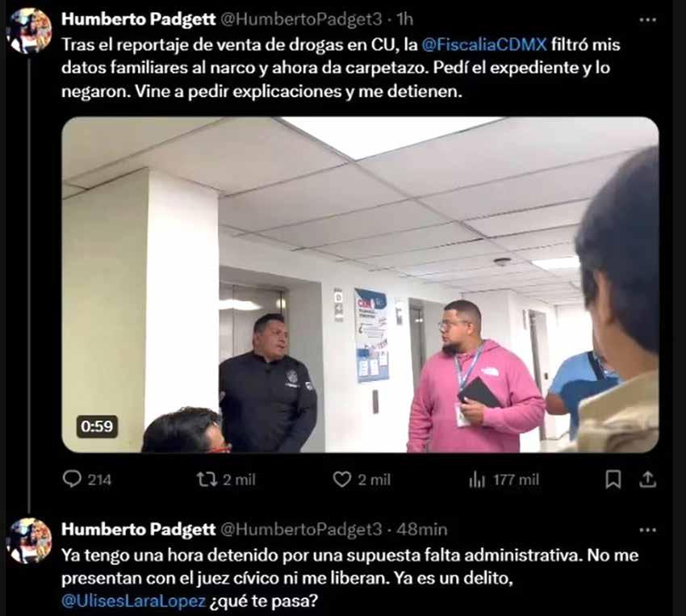This screenshot has width=686, height=616.
Task: Open the 1h timestamp of first tweet
Action: coord(404,19)
